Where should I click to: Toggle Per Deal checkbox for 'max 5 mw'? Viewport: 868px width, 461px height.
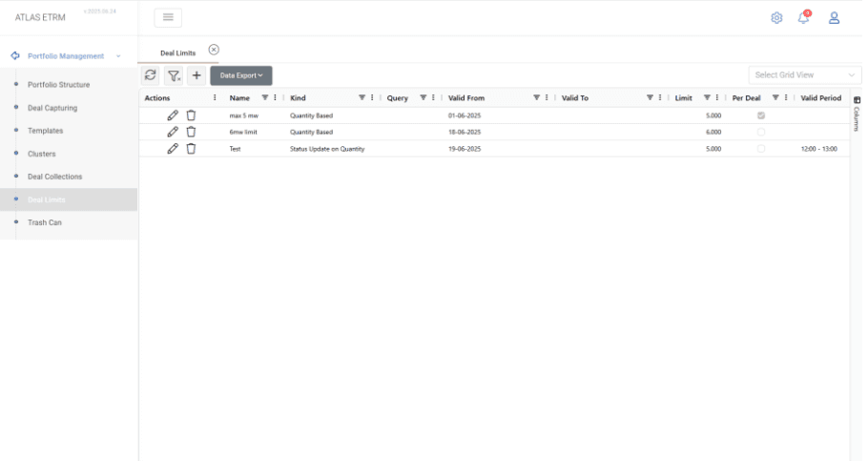(761, 115)
